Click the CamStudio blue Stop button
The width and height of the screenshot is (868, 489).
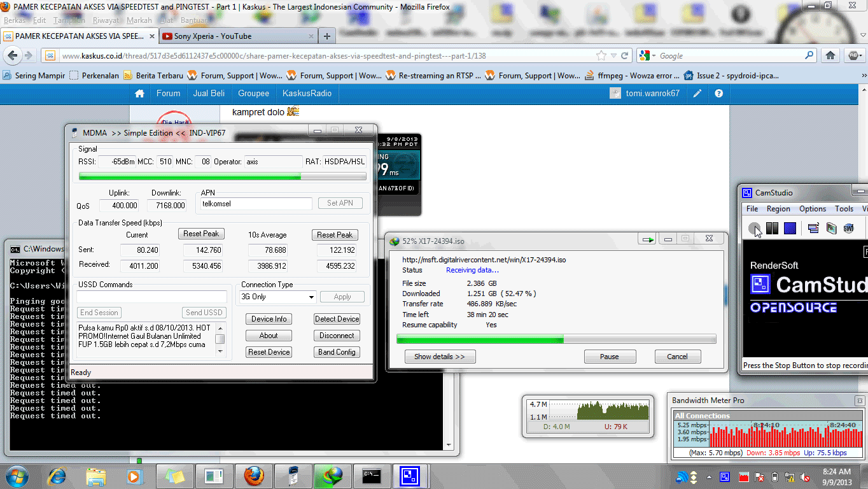(790, 228)
